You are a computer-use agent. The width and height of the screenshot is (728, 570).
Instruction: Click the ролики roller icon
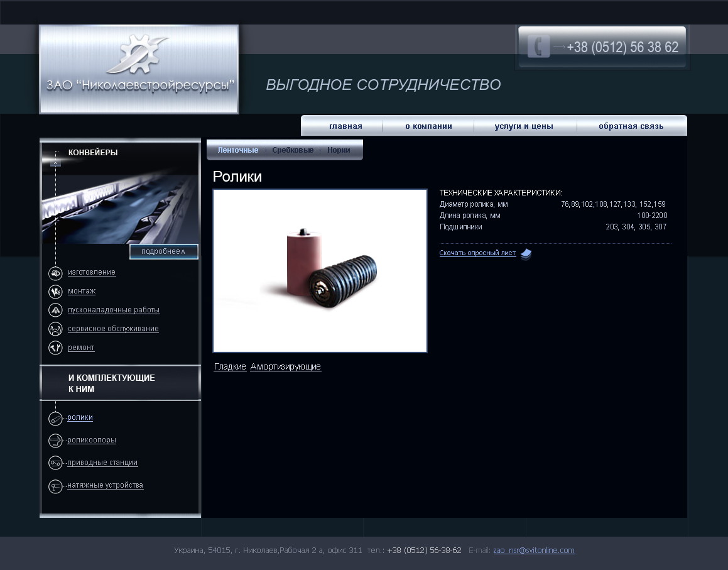point(55,419)
